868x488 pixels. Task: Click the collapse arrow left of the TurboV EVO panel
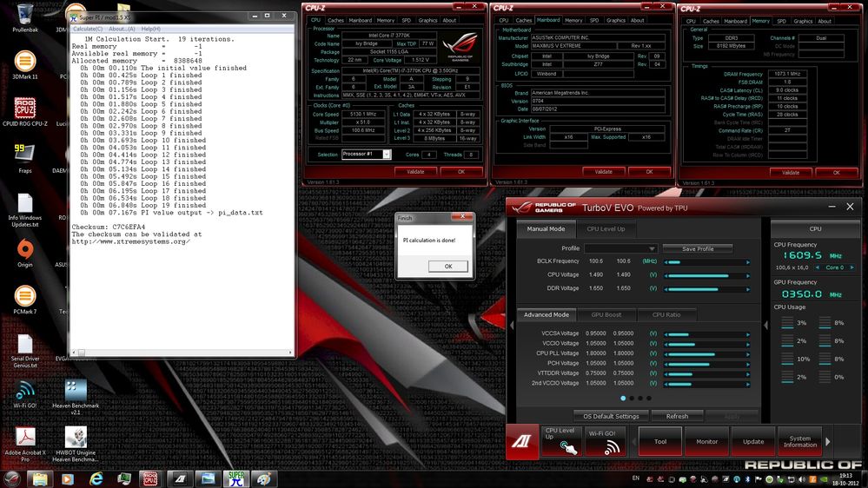coord(512,326)
